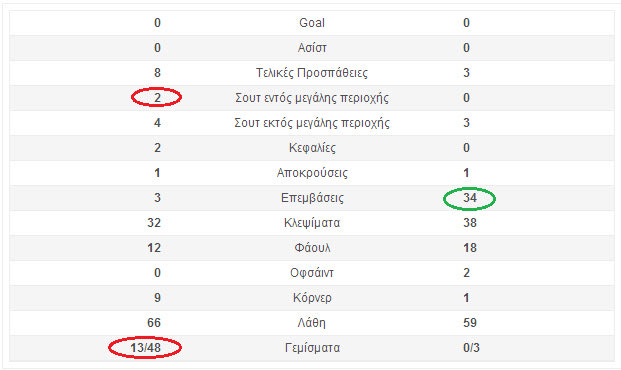
Task: Select the Γεμίσματα row label
Action: pyautogui.click(x=312, y=348)
